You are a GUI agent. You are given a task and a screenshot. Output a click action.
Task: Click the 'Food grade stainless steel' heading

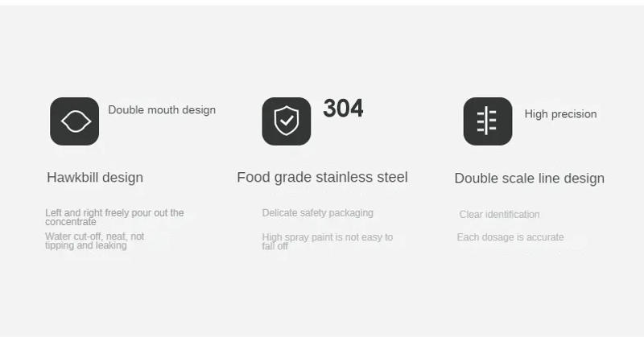pyautogui.click(x=322, y=178)
